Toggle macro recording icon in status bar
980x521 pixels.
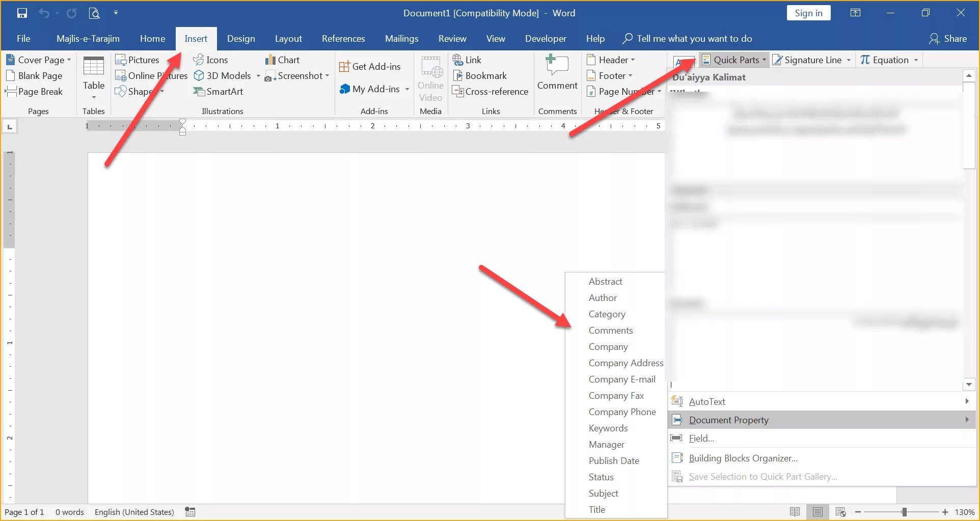tap(190, 512)
